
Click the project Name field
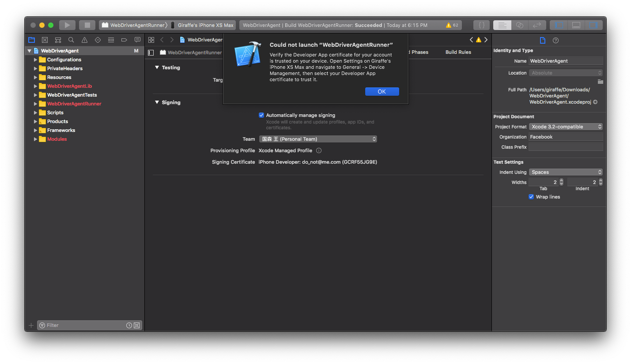click(x=566, y=61)
